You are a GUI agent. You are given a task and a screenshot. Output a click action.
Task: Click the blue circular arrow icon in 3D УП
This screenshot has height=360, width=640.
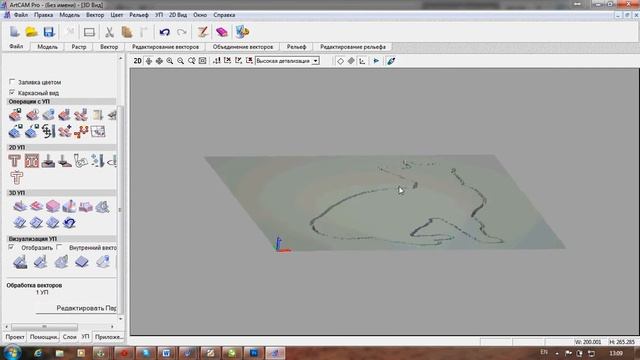(69, 222)
